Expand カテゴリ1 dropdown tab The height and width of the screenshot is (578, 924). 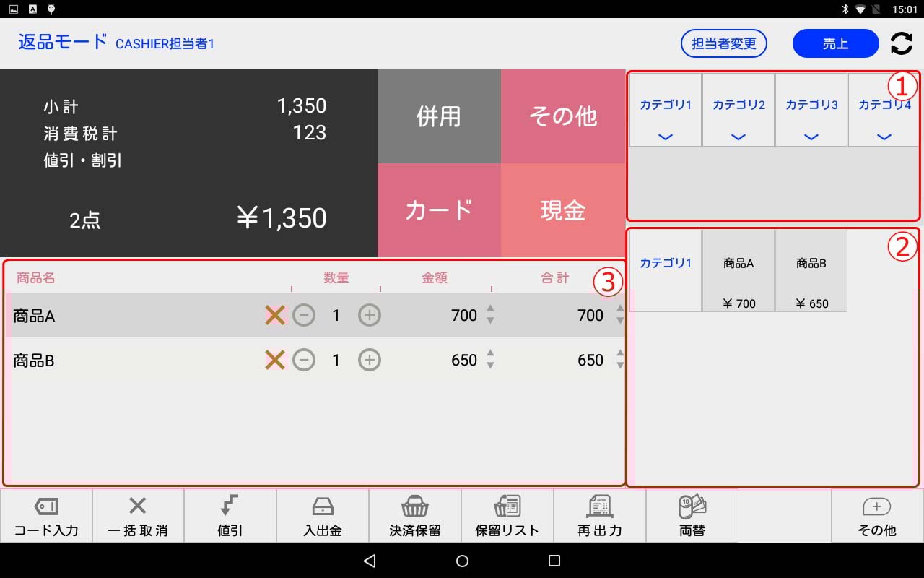tap(666, 110)
